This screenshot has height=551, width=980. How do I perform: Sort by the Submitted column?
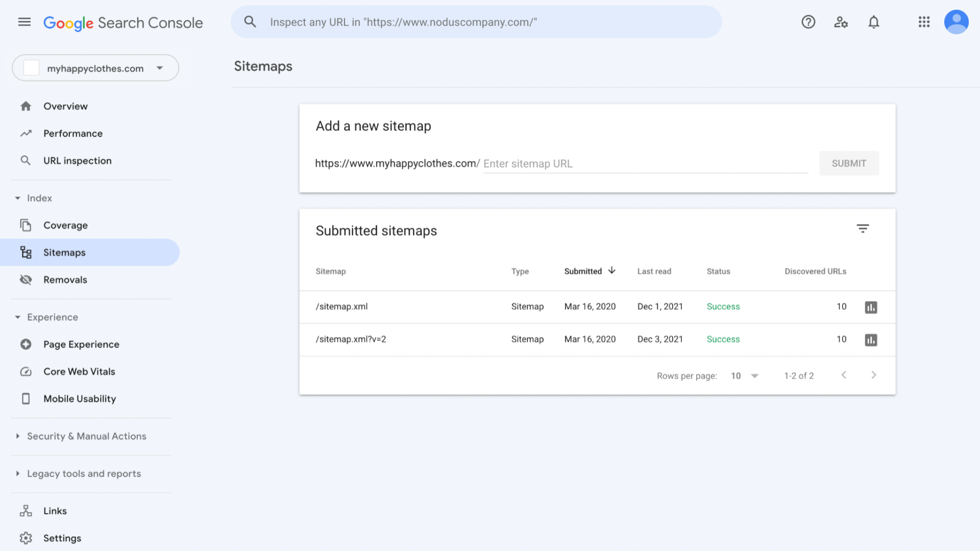click(590, 271)
